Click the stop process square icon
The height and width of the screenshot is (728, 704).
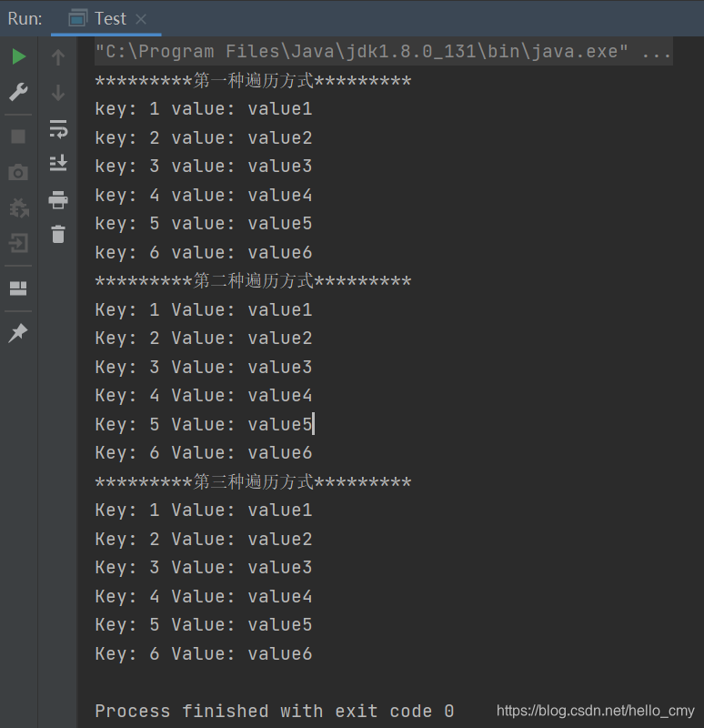pos(18,136)
